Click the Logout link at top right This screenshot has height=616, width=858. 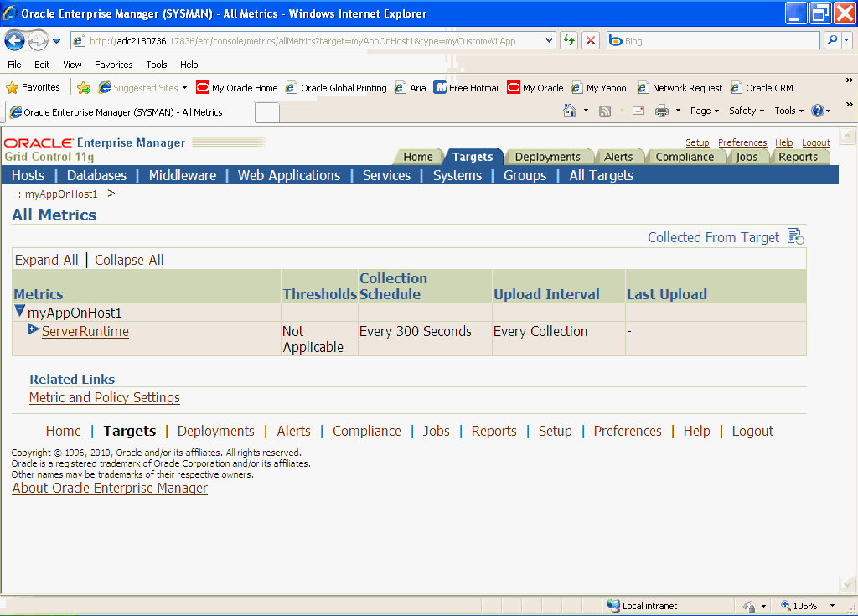[x=816, y=142]
